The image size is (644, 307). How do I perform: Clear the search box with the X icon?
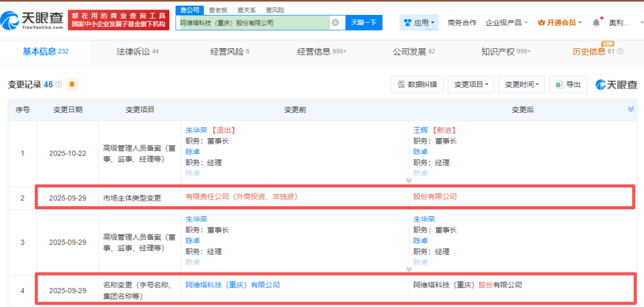pyautogui.click(x=335, y=23)
